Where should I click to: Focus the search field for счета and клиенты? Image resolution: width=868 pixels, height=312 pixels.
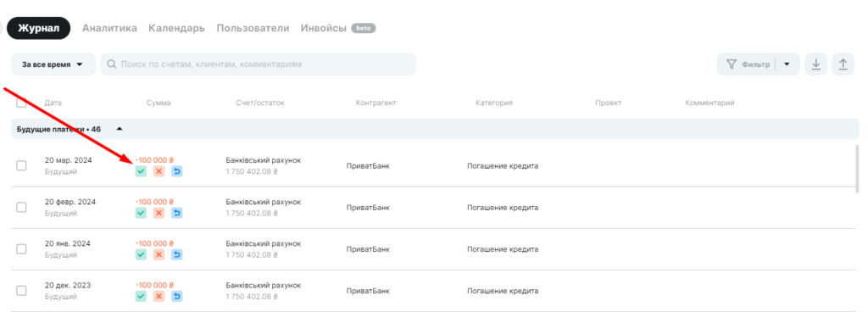tap(258, 64)
